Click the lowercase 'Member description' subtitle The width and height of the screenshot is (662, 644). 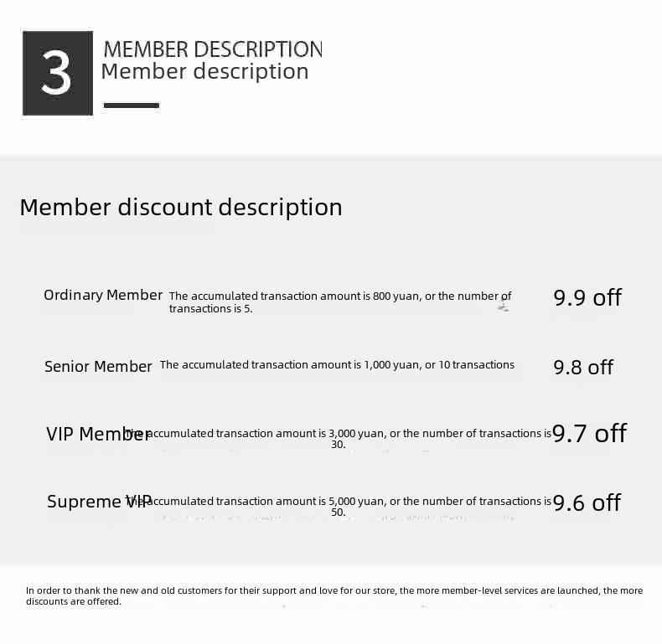click(204, 71)
